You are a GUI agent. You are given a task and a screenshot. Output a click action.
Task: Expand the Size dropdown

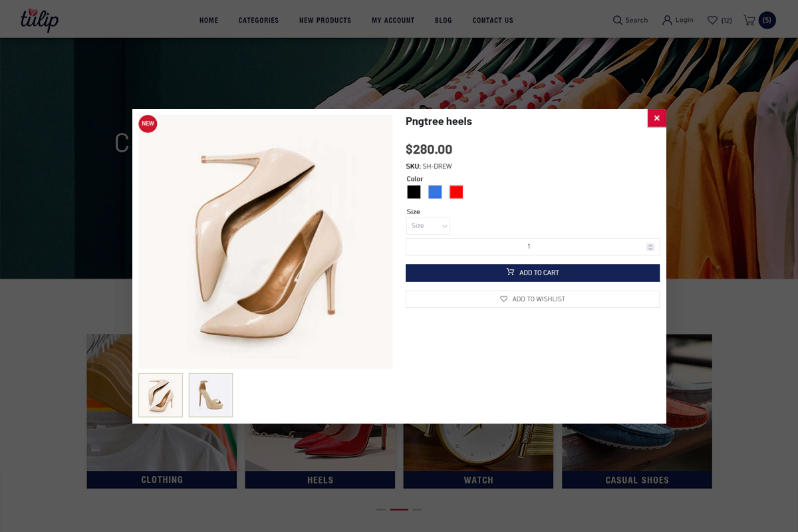[x=428, y=226]
